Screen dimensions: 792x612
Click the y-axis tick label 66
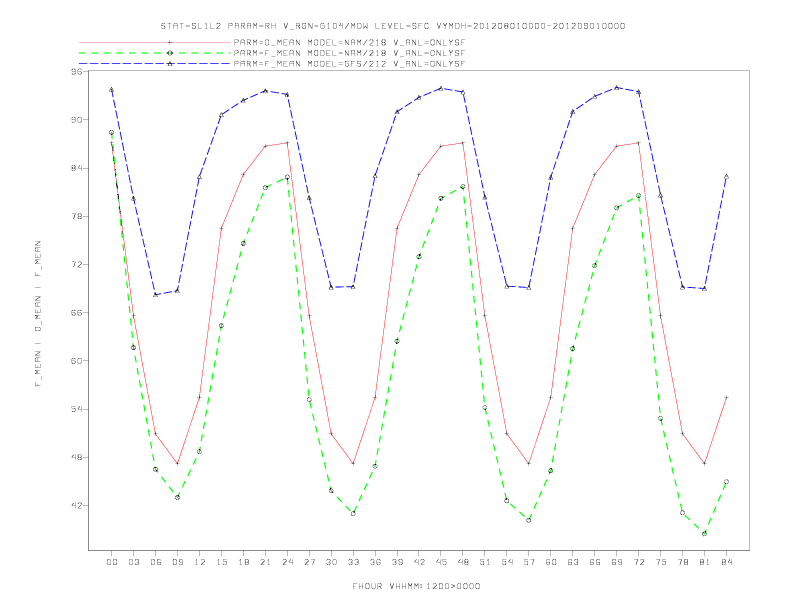coord(76,313)
